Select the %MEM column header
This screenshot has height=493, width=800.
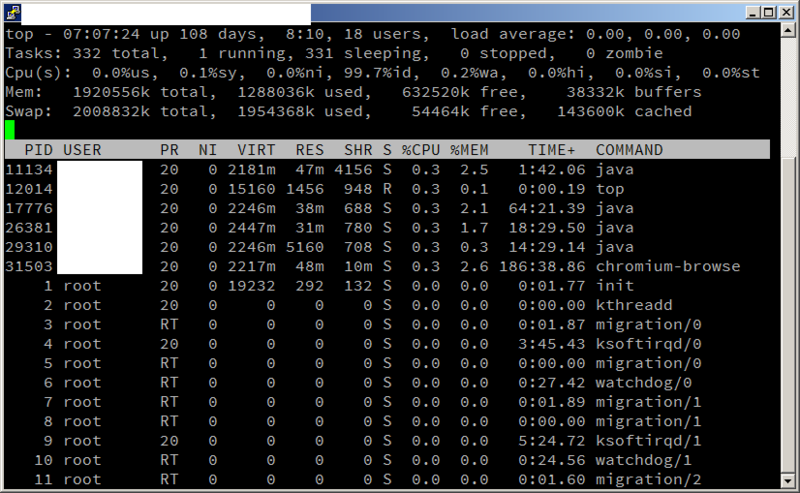click(469, 150)
